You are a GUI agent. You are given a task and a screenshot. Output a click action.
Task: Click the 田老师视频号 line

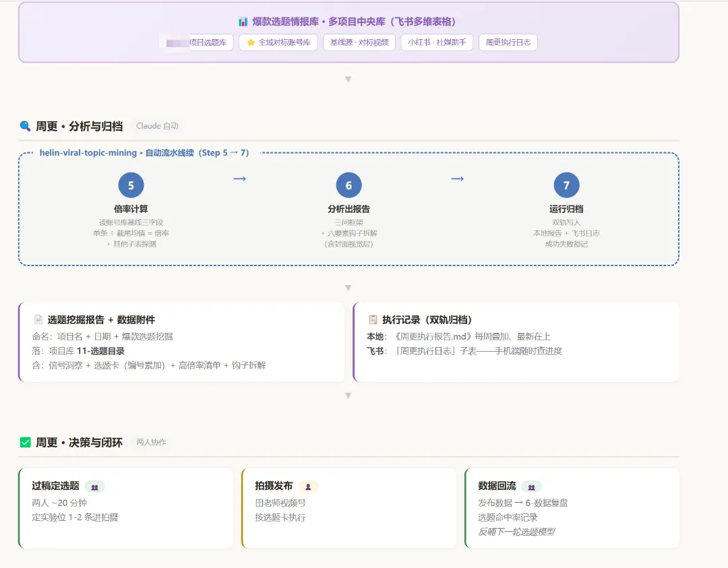(x=280, y=503)
